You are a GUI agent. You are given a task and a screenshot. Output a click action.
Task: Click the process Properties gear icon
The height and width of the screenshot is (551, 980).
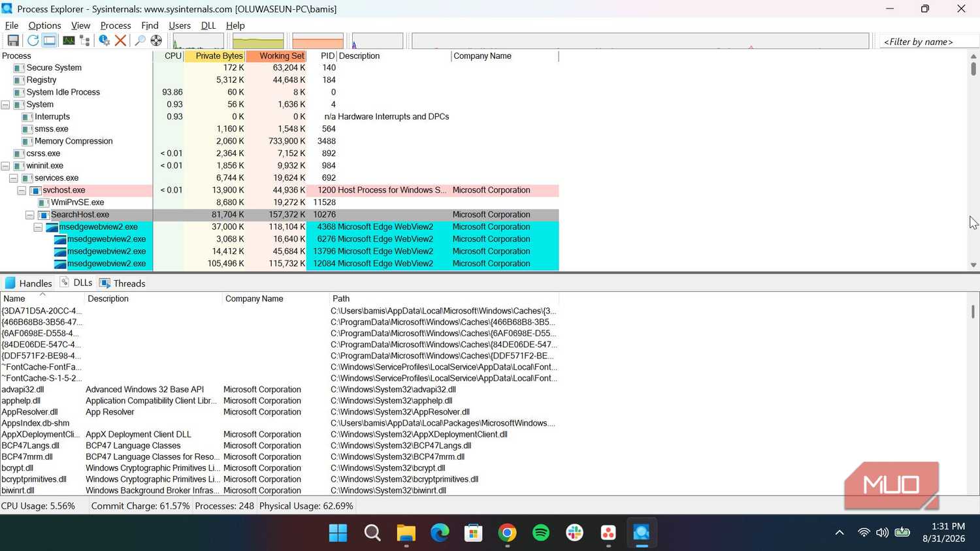[104, 40]
